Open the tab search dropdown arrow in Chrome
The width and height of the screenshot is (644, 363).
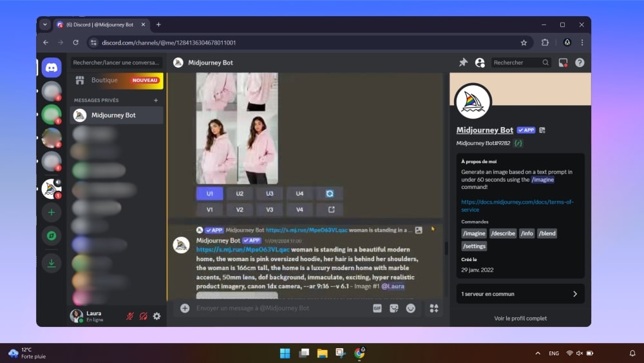(x=45, y=25)
